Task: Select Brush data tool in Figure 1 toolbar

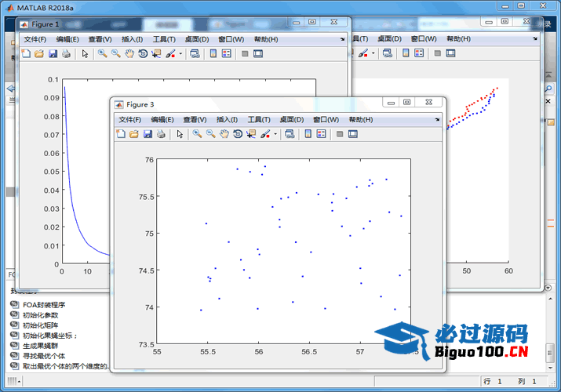Action: [171, 53]
